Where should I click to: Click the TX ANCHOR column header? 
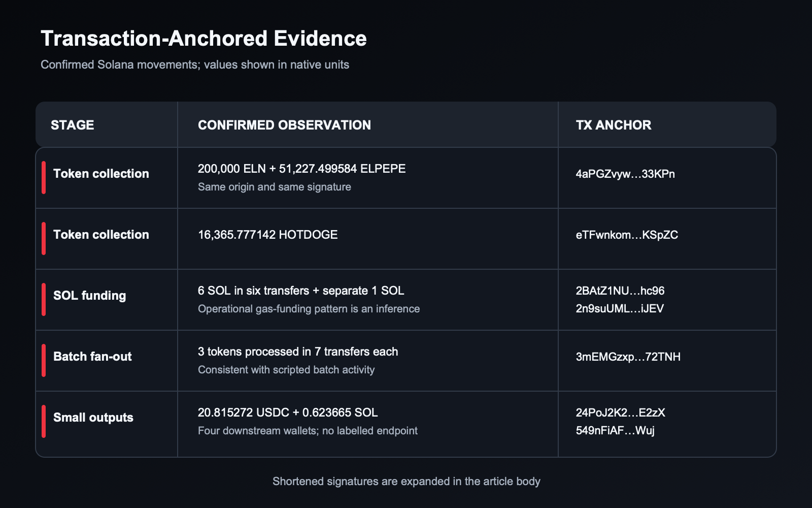click(x=613, y=125)
